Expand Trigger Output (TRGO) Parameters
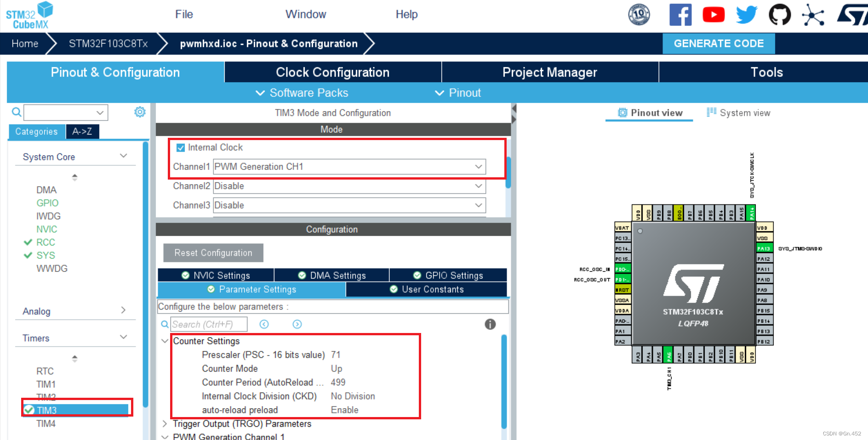Viewport: 868px width, 440px height. click(165, 423)
